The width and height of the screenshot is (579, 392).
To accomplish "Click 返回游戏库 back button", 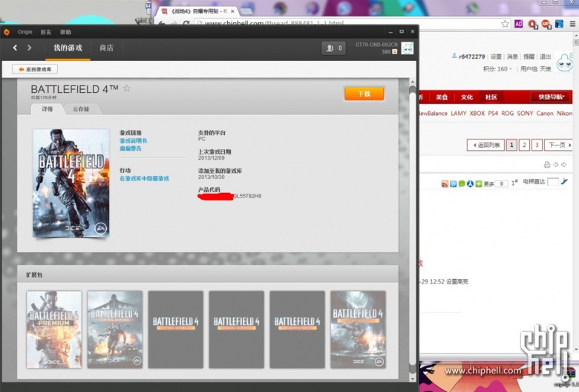I will tap(35, 69).
